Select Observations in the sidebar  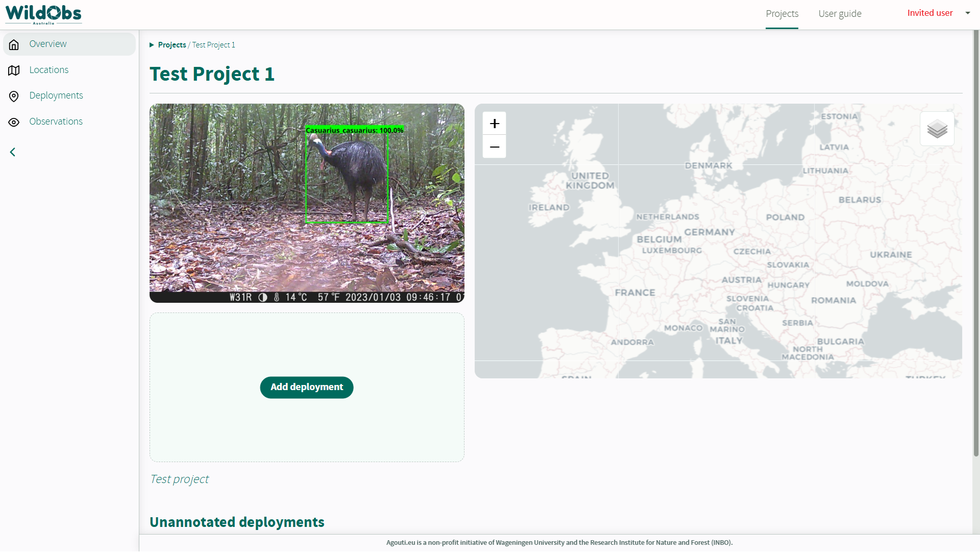[56, 122]
